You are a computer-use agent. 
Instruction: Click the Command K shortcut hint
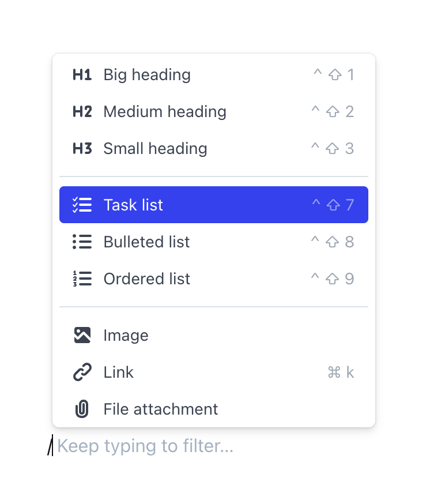[341, 373]
